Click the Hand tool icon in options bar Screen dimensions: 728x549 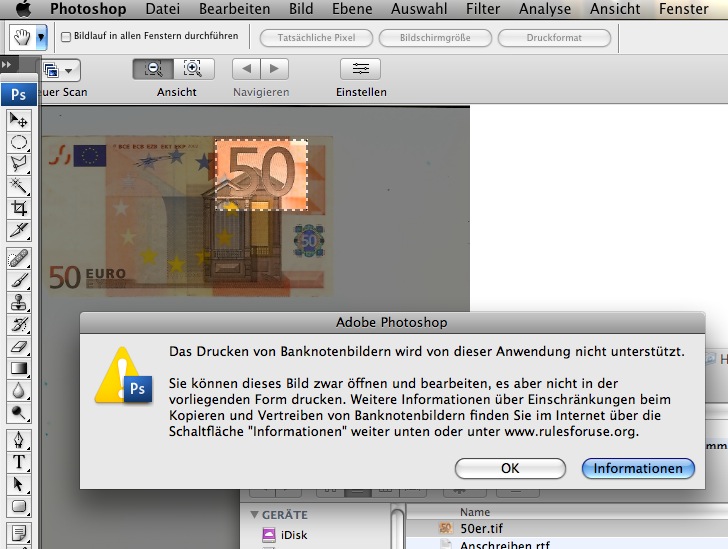click(22, 37)
